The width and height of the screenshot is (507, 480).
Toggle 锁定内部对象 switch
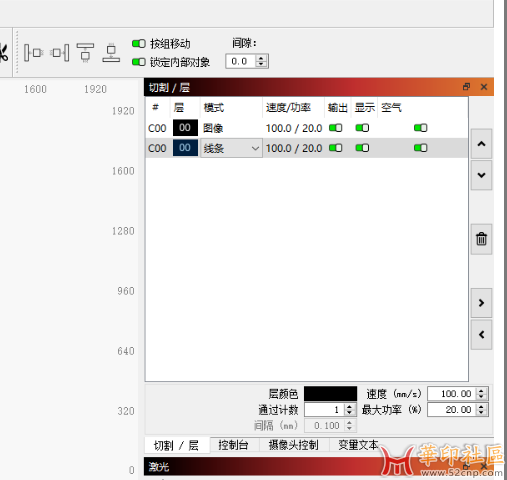coord(139,62)
